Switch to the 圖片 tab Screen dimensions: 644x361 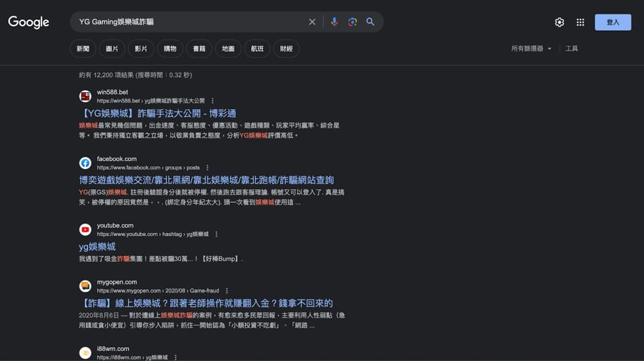(112, 49)
